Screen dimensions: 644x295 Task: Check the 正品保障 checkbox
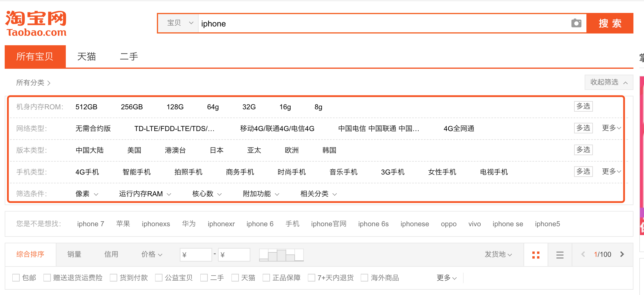coord(266,278)
